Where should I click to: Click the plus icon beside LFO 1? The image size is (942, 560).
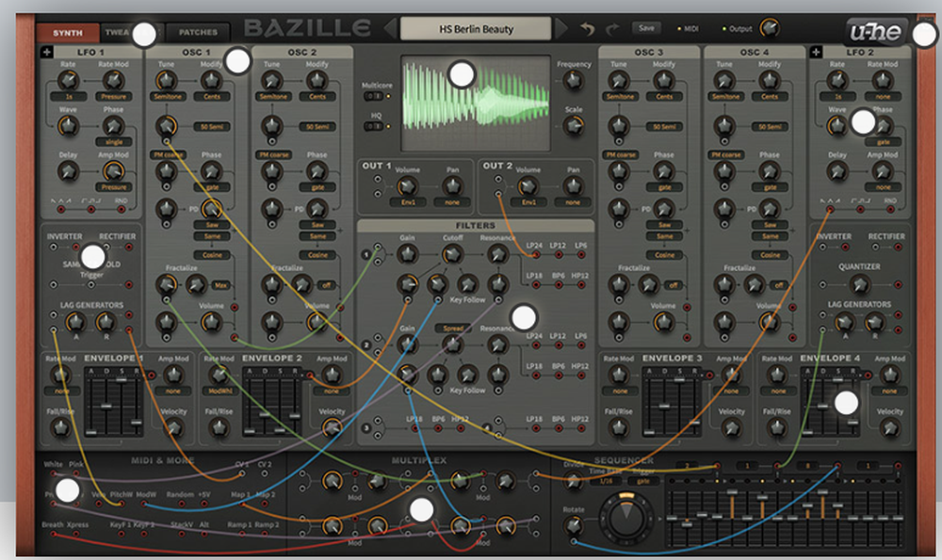(47, 52)
